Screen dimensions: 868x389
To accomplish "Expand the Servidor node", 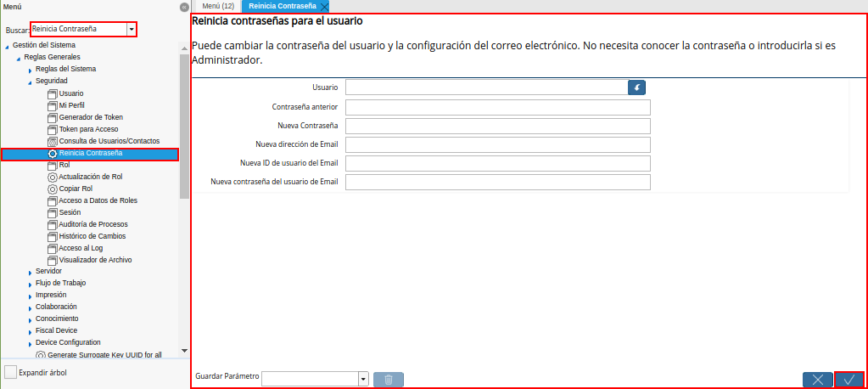I will (x=30, y=272).
